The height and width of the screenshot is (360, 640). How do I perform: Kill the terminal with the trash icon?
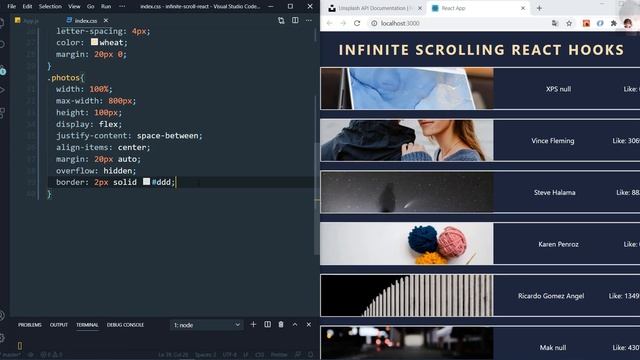[x=281, y=324]
